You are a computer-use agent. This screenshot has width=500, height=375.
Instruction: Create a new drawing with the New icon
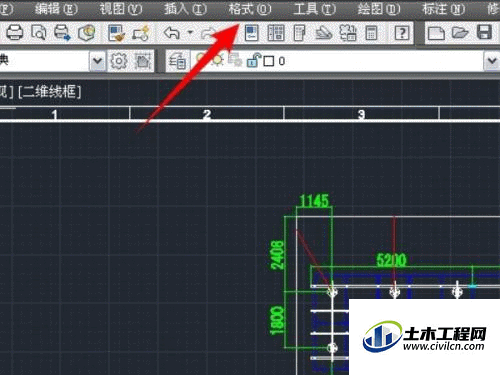click(436, 33)
